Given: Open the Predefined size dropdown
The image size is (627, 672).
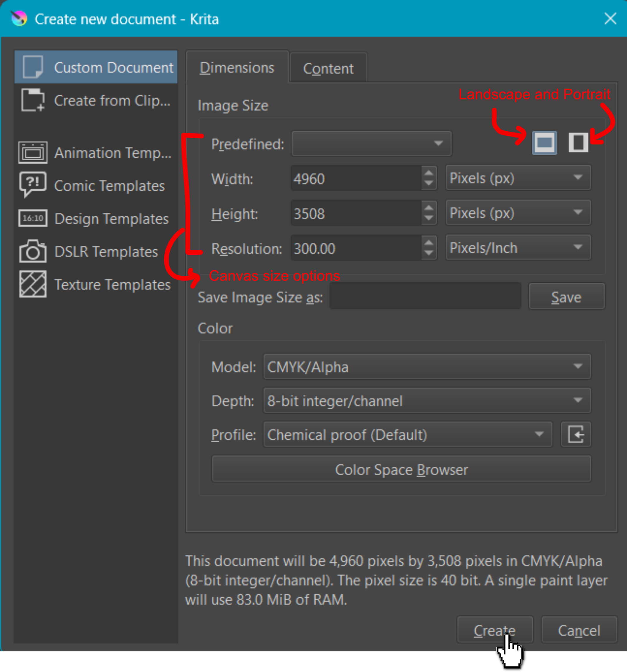Looking at the screenshot, I should pos(371,144).
